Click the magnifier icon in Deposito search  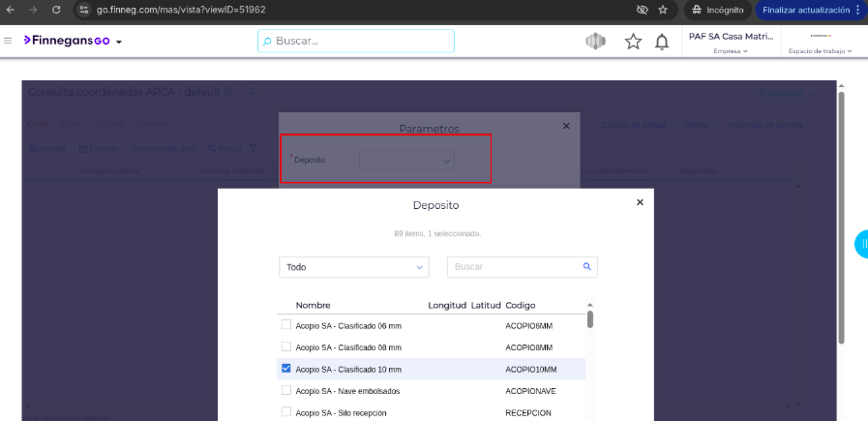pyautogui.click(x=586, y=266)
